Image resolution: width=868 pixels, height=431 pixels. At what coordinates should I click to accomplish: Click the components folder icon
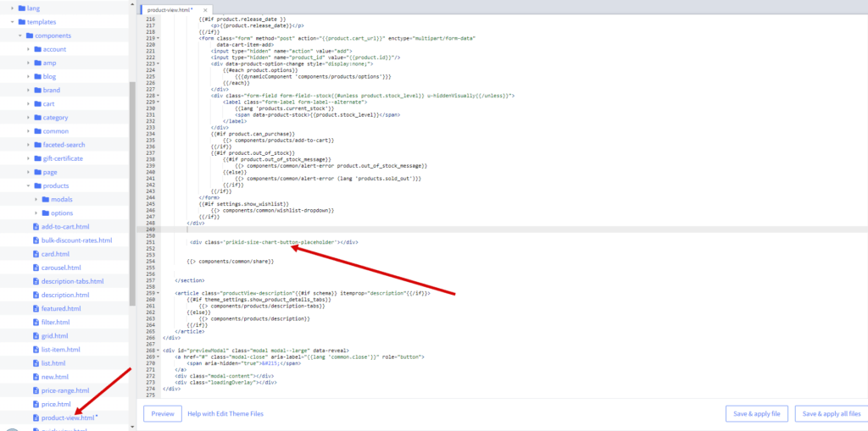[30, 36]
